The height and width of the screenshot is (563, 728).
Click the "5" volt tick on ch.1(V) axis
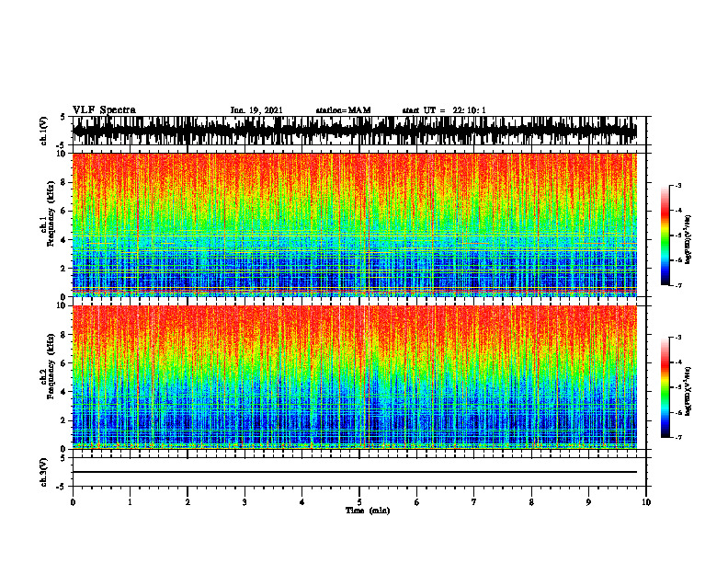click(x=63, y=118)
